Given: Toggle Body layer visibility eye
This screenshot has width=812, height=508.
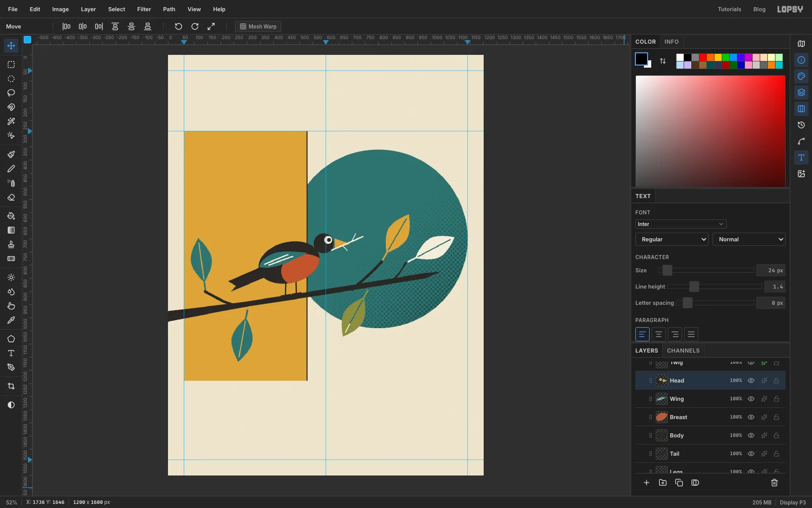Looking at the screenshot, I should click(751, 435).
